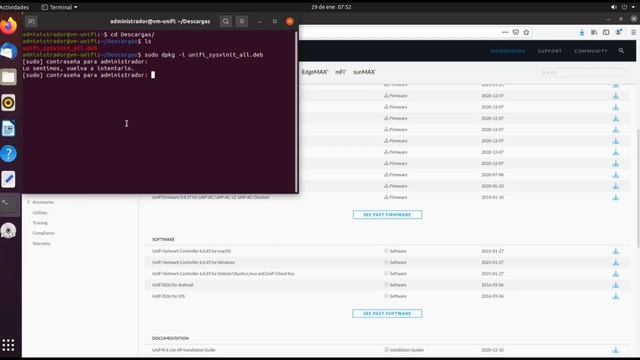Open Firefox account icon

pos(619,32)
